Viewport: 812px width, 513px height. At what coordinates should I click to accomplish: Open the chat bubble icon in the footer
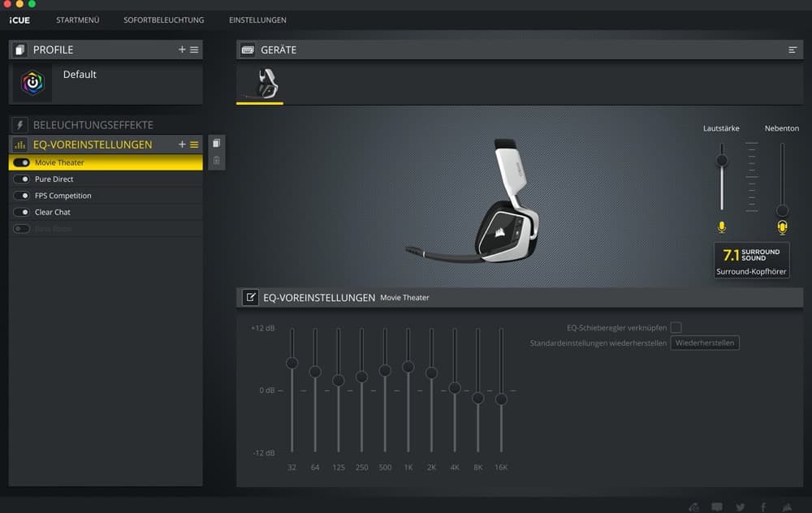pos(717,507)
